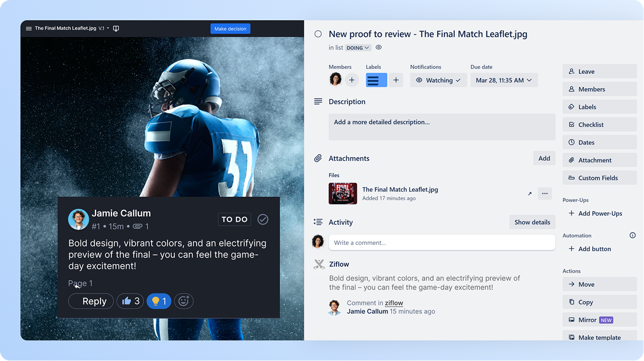Click the spread view icon beside V.1
The image size is (644, 361).
(116, 28)
